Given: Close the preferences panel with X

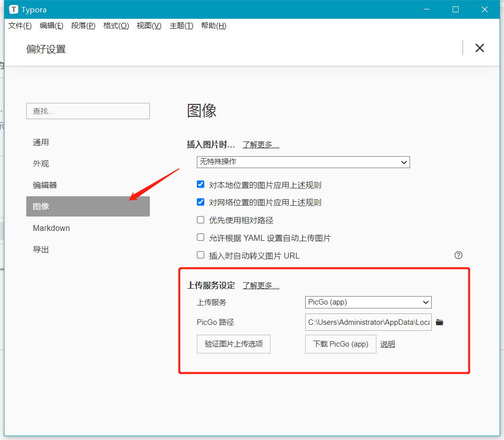Looking at the screenshot, I should (480, 48).
